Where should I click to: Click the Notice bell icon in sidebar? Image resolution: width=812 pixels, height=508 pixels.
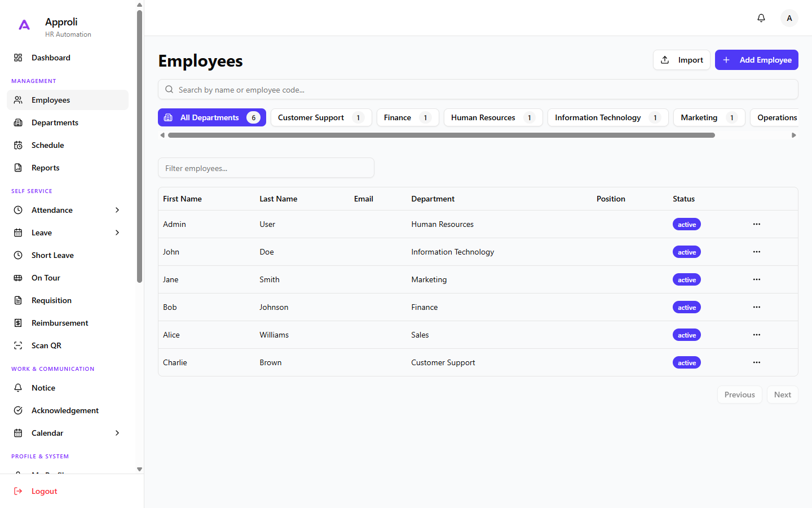18,388
